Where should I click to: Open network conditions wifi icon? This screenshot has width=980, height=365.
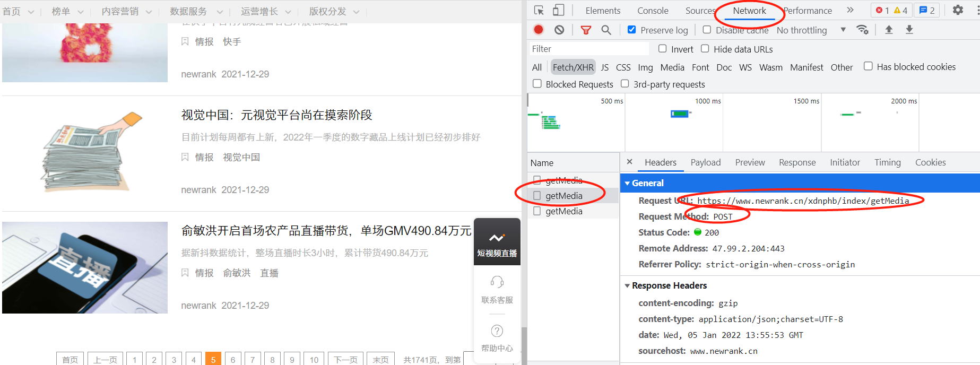[x=863, y=30]
